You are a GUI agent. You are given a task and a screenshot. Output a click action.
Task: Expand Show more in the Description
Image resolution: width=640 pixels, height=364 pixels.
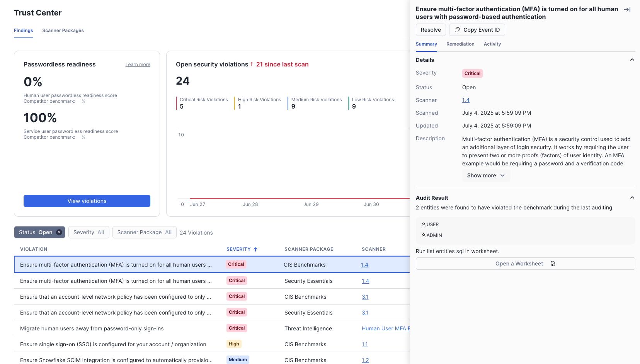click(486, 175)
